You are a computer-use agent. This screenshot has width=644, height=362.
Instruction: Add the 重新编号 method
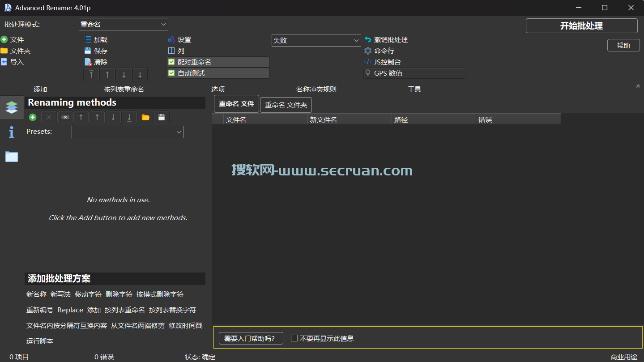tap(40, 310)
